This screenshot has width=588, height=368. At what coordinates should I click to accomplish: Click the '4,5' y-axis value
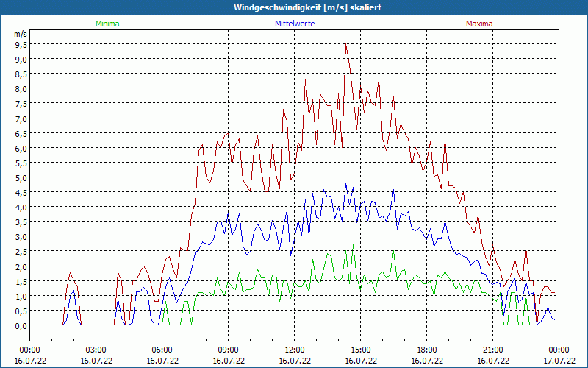tap(21, 193)
